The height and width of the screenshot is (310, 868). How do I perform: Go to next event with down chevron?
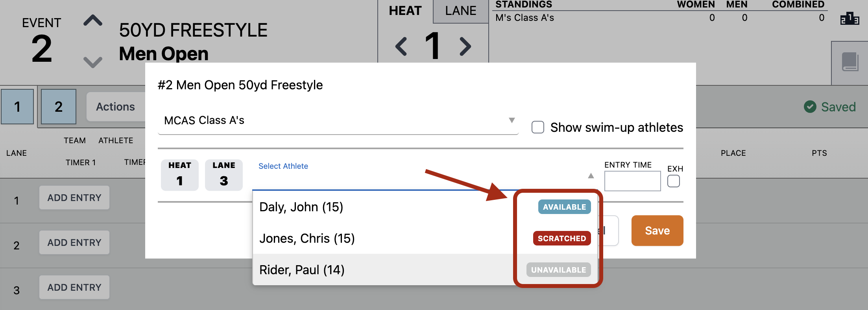93,62
